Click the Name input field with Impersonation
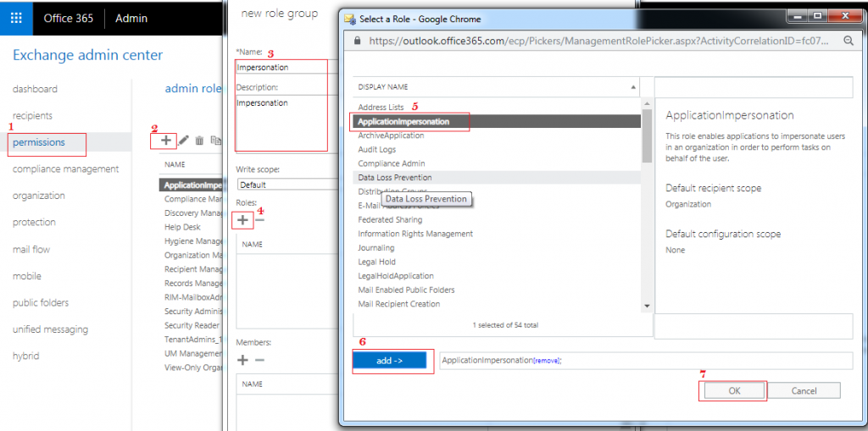The height and width of the screenshot is (431, 868). (x=287, y=68)
